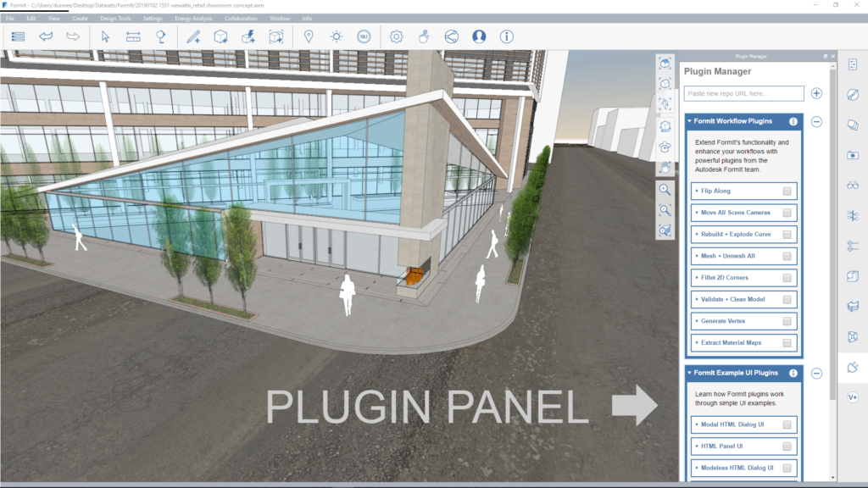The height and width of the screenshot is (488, 868).
Task: Open the Primitives cube tool
Action: (221, 36)
